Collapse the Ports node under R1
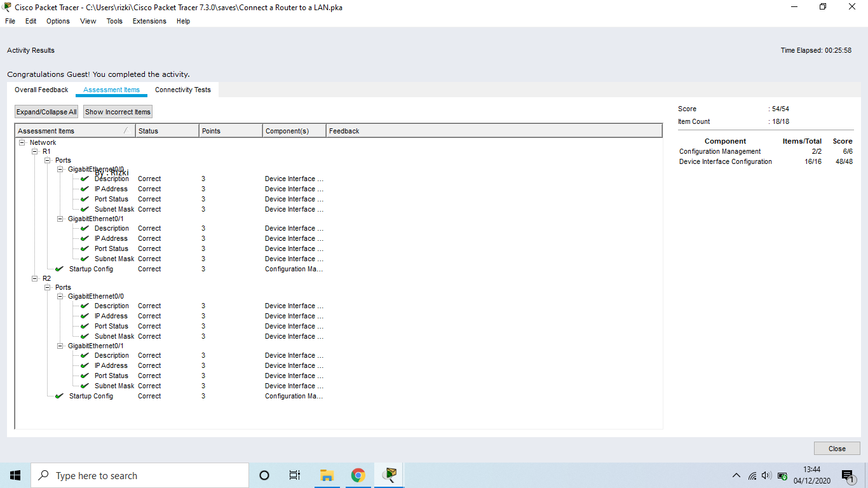The width and height of the screenshot is (868, 488). 48,160
